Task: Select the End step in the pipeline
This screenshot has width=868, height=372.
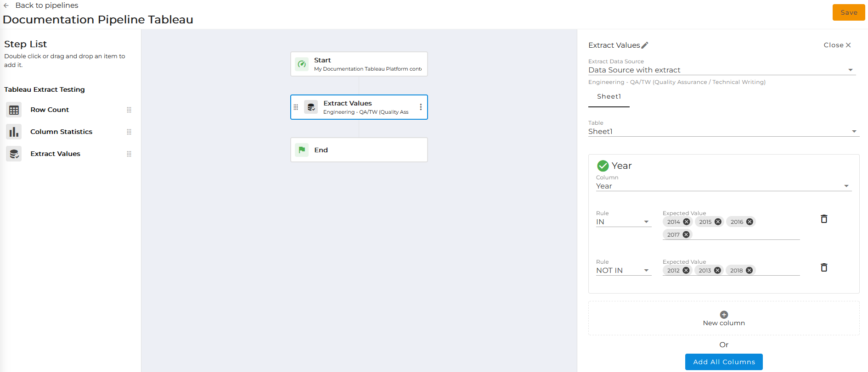Action: point(359,150)
